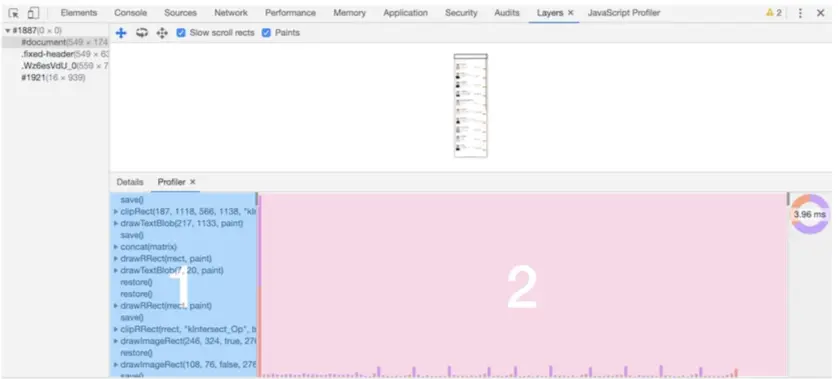This screenshot has height=379, width=838.
Task: Expand the clipRRect kIntersect_Op command
Action: pos(116,329)
